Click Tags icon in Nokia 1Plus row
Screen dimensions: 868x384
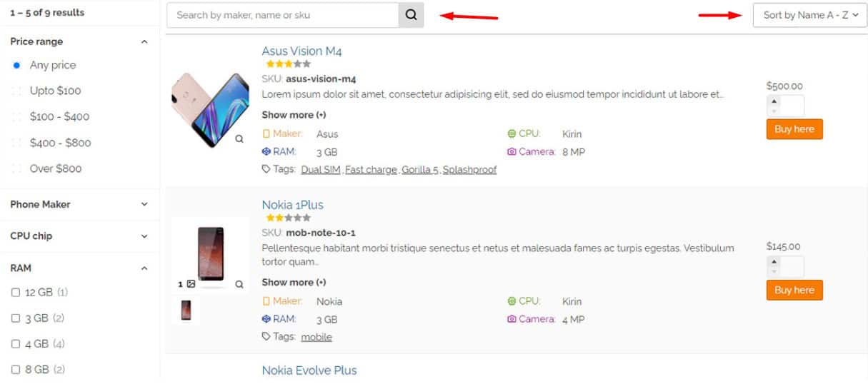click(266, 336)
